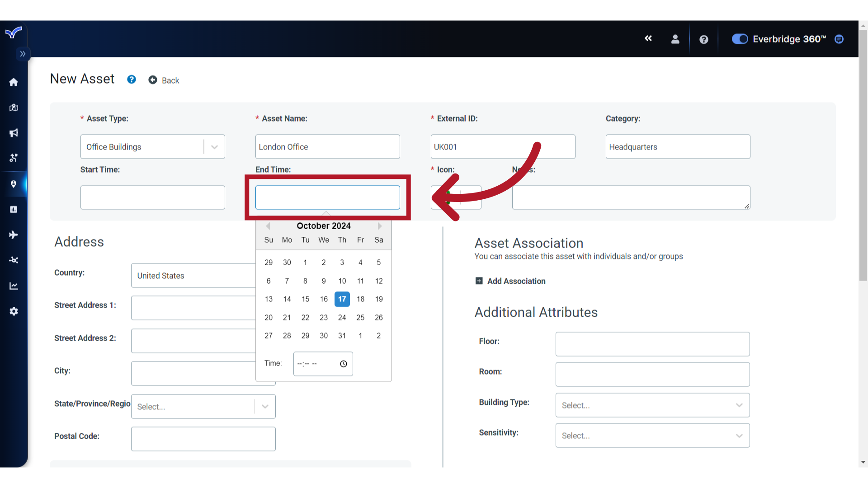
Task: Click the October 2024 previous month arrow
Action: click(268, 226)
